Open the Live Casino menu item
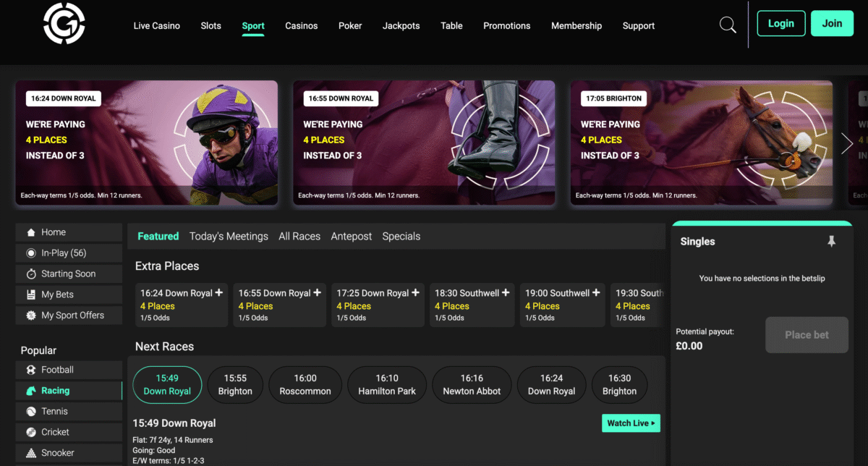Viewport: 868px width, 466px height. click(156, 25)
